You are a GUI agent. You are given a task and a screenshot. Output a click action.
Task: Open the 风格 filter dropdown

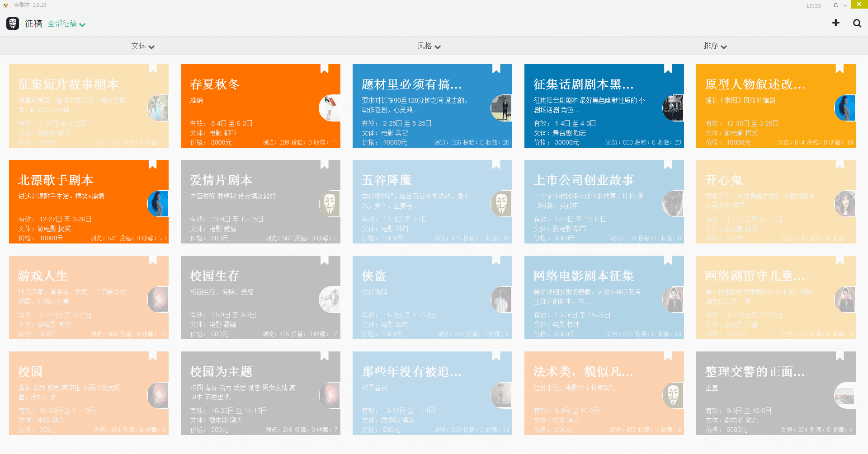coord(429,46)
